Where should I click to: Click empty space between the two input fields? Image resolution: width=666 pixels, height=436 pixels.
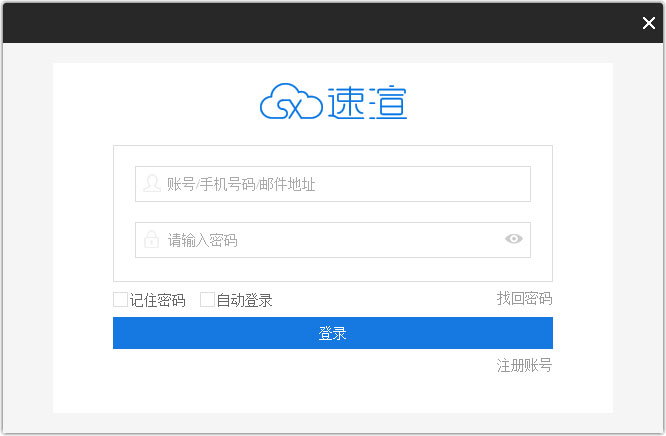tap(332, 212)
